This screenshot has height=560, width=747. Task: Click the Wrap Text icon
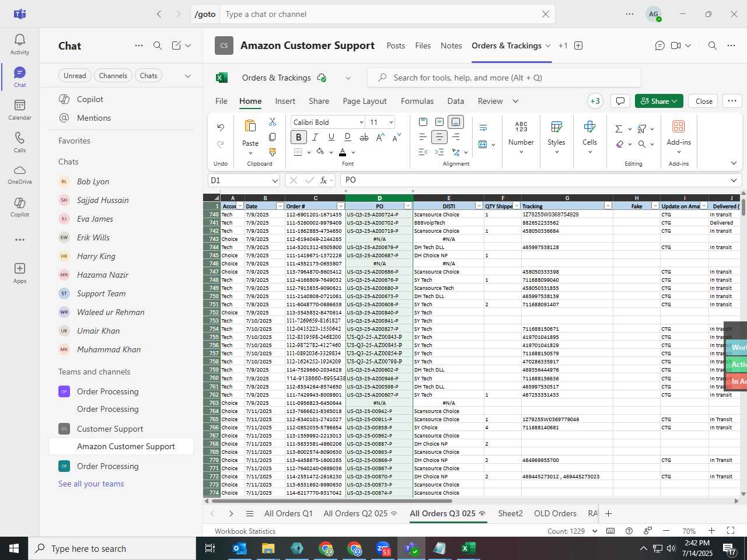click(x=483, y=128)
